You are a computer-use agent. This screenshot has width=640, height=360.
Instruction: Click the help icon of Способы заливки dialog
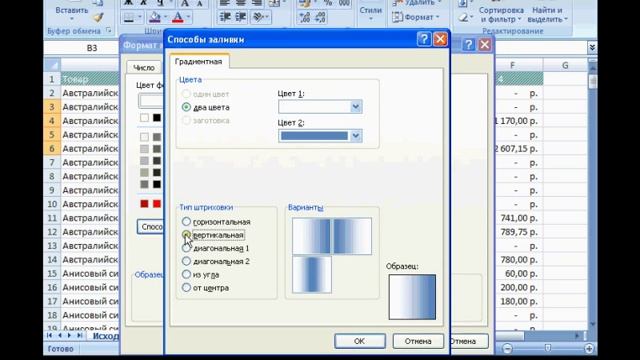pos(424,39)
